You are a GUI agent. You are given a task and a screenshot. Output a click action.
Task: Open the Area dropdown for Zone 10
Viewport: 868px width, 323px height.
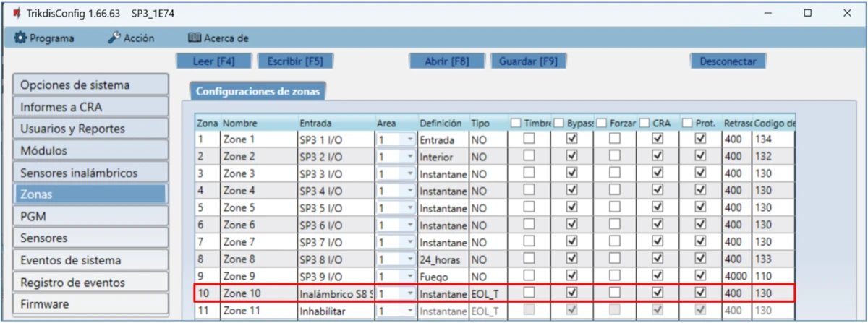click(x=409, y=294)
